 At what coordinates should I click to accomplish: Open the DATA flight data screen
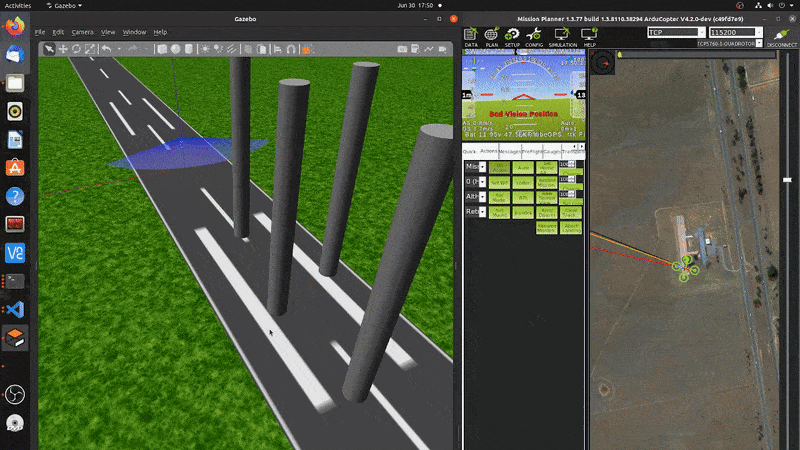[471, 37]
